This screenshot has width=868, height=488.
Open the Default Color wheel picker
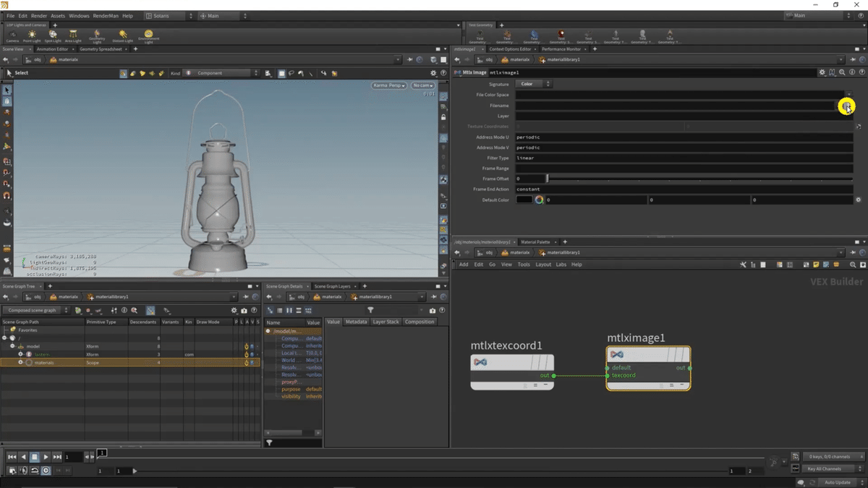point(539,200)
